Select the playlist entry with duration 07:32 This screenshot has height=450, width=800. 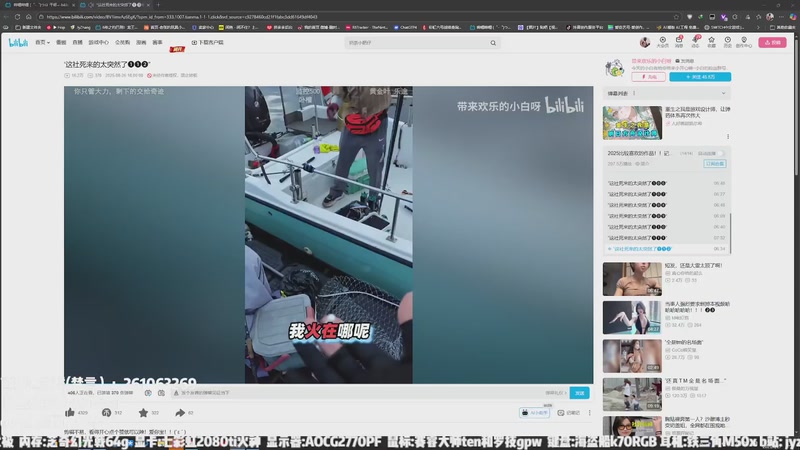tap(666, 238)
